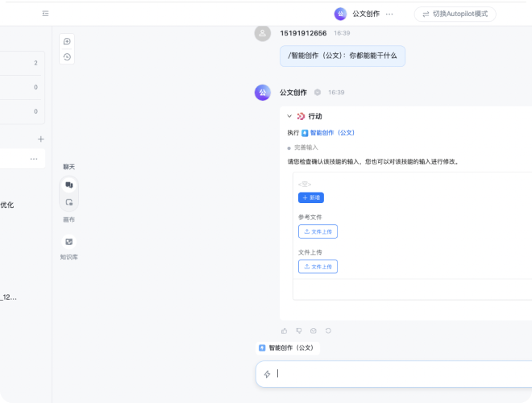Click 文件上传 button under 参考文件
The height and width of the screenshot is (403, 532).
tap(318, 231)
